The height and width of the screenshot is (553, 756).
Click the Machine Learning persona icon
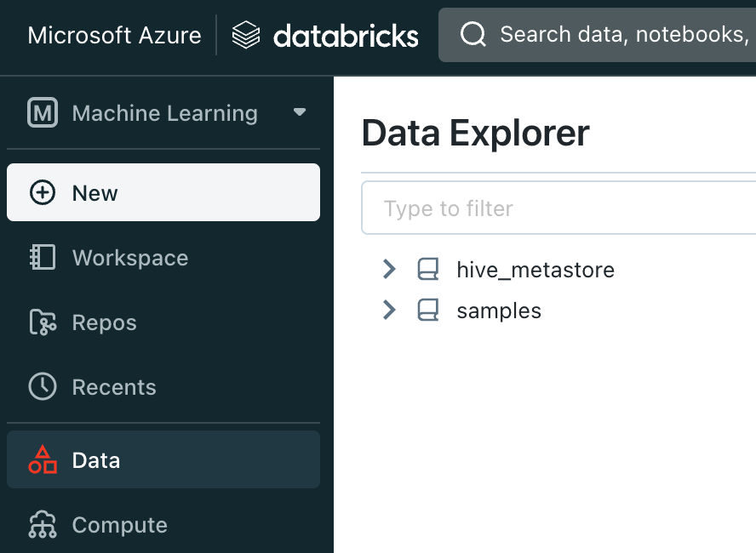pos(42,113)
